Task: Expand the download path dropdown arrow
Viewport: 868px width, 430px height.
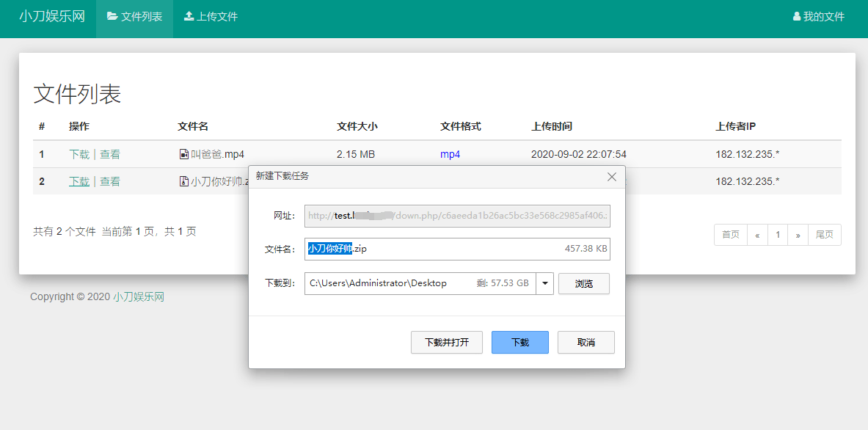Action: click(545, 283)
